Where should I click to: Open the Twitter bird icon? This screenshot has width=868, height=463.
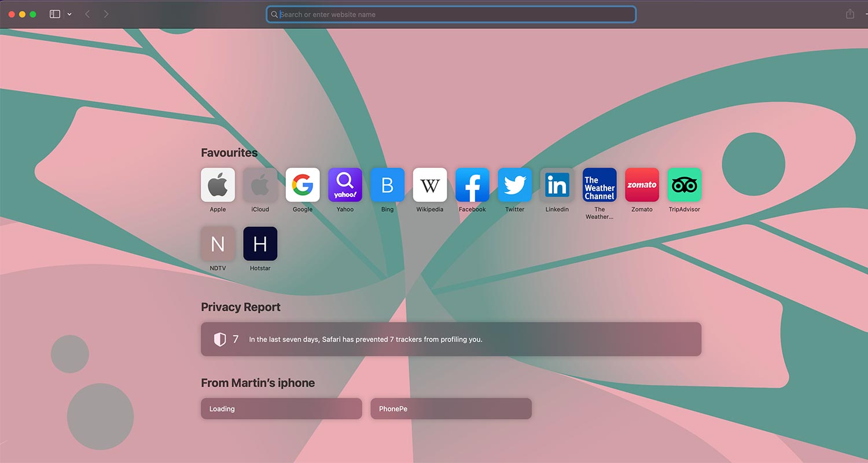click(514, 185)
